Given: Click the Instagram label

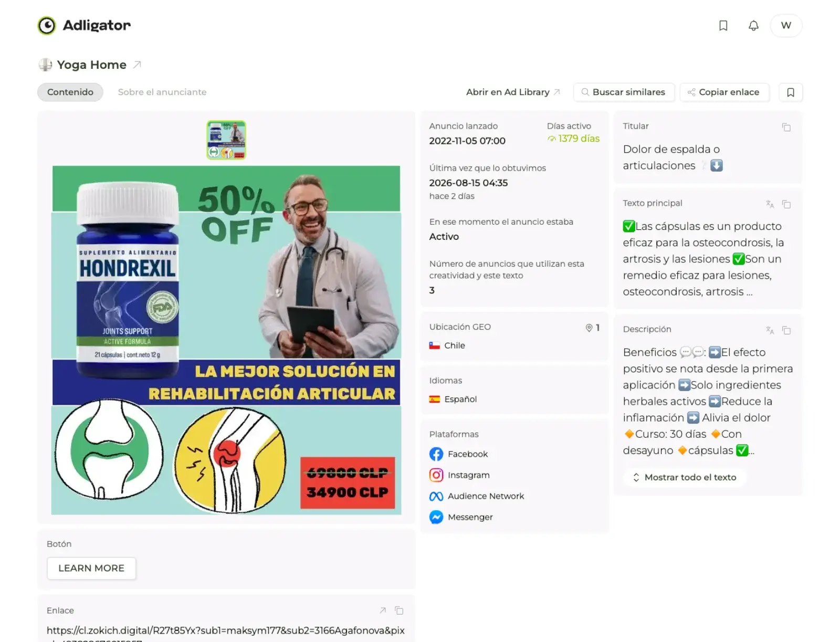Looking at the screenshot, I should (469, 475).
